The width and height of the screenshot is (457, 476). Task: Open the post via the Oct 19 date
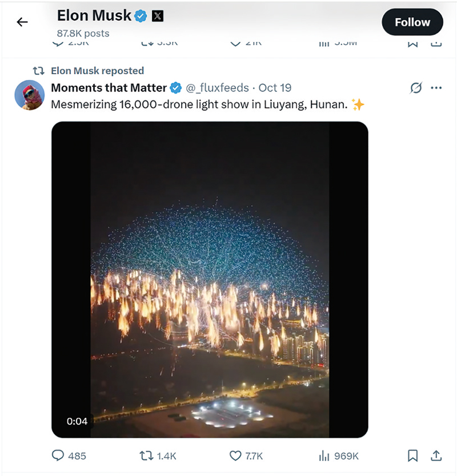(275, 87)
